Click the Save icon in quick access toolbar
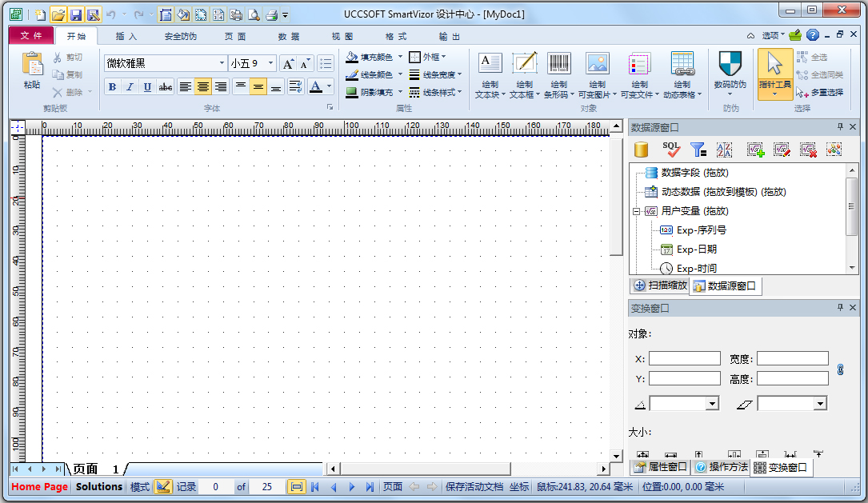This screenshot has height=503, width=868. click(76, 15)
